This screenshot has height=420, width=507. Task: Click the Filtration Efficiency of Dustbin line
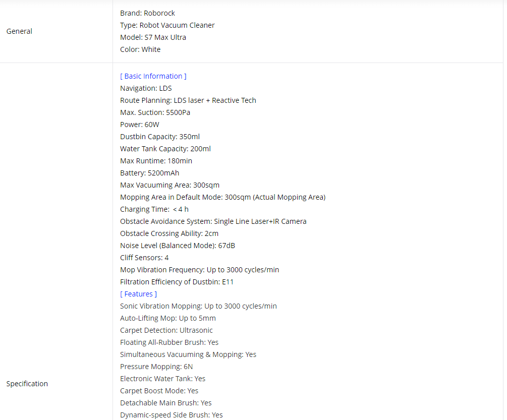coord(177,282)
